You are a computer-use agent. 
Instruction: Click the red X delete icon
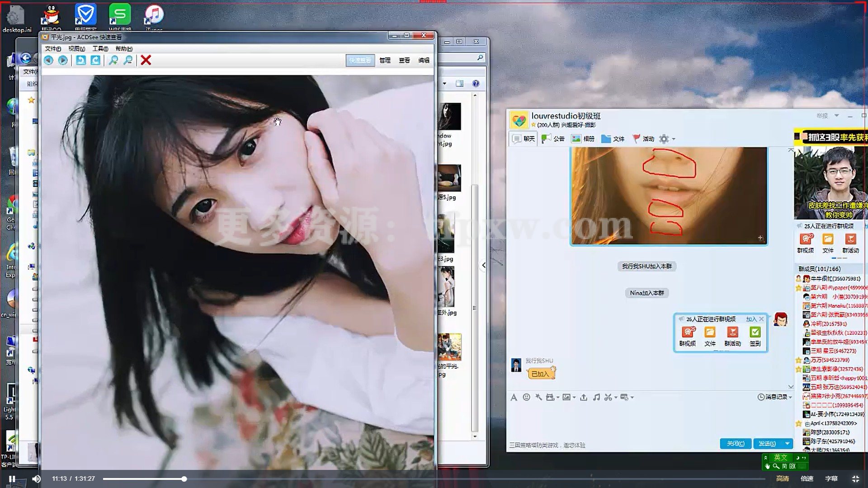point(146,60)
